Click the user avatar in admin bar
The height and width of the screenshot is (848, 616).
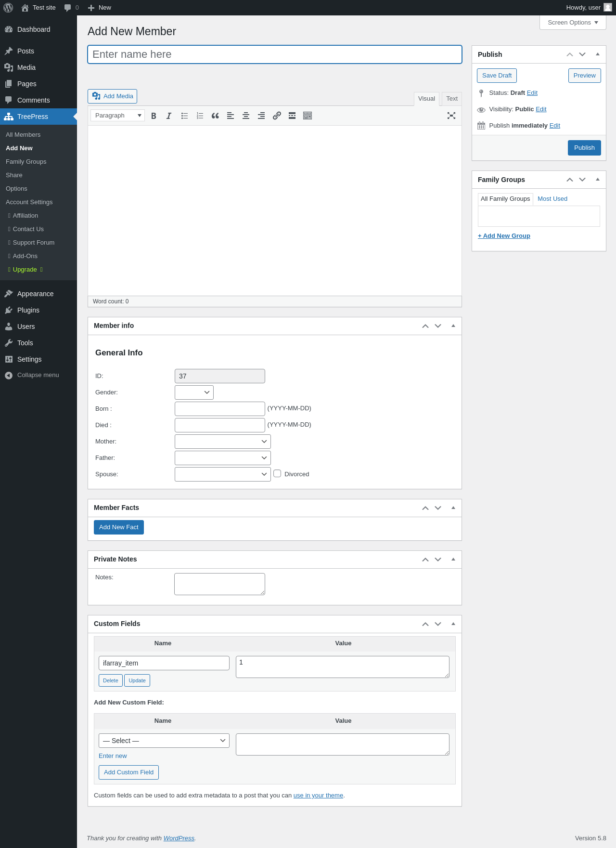pyautogui.click(x=608, y=7)
